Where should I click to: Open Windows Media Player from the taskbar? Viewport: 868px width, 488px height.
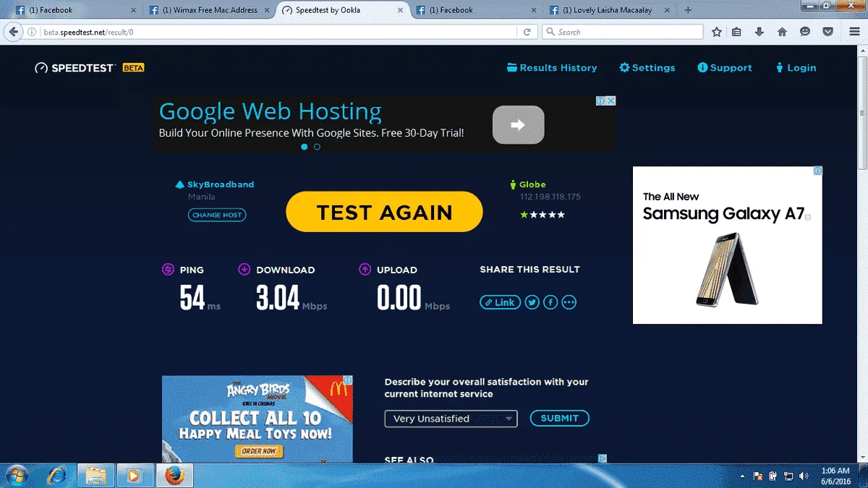point(133,476)
